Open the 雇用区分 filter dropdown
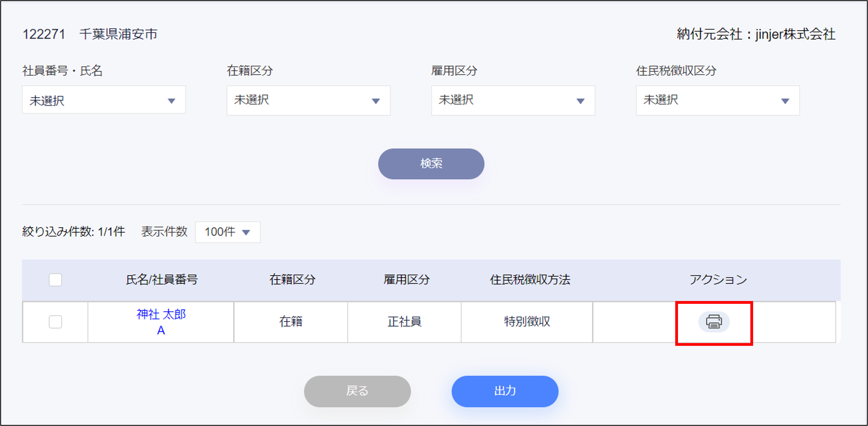This screenshot has width=868, height=426. coord(513,100)
